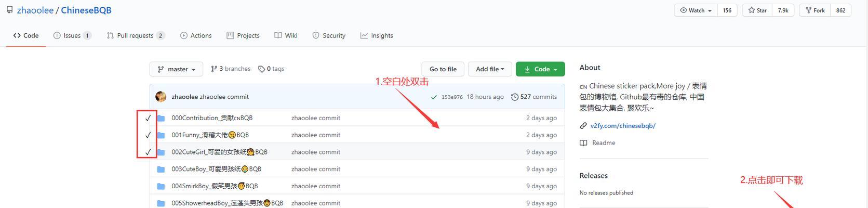Click "2 days ago" on the 001Funny row
868x208 pixels.
[x=541, y=135]
